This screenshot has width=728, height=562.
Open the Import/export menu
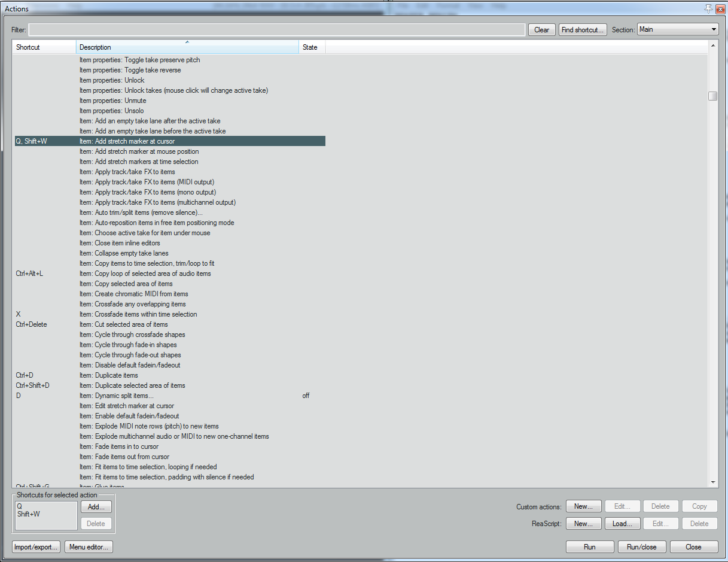click(x=36, y=547)
